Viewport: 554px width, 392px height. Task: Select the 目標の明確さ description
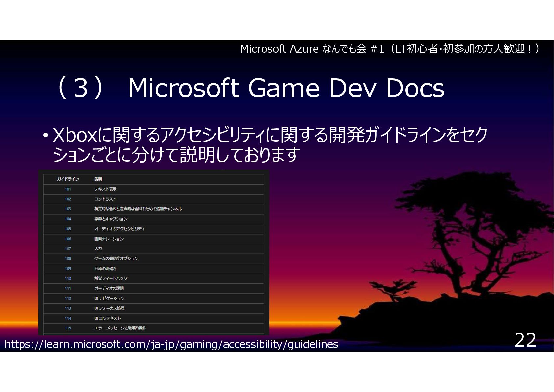[x=105, y=269]
